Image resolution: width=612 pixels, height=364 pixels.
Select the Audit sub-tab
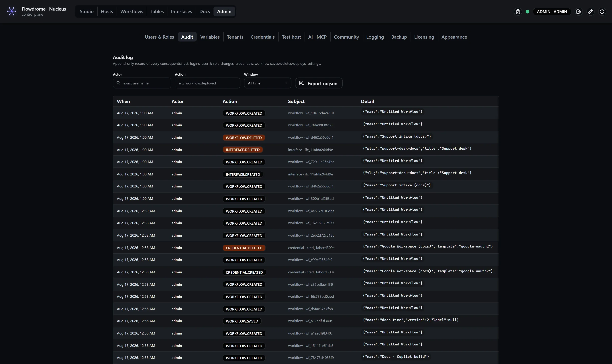pyautogui.click(x=187, y=37)
